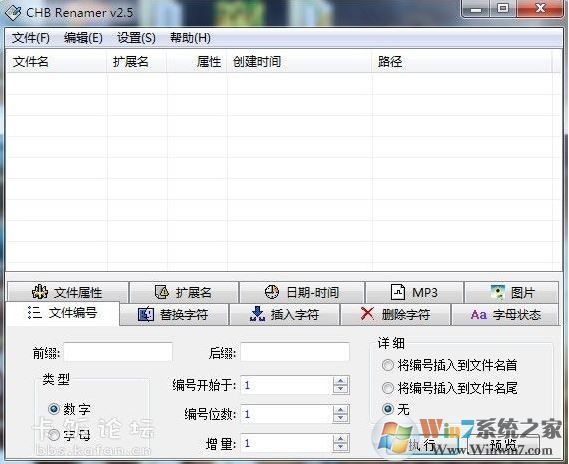Click the numbered list icon on 文件编号 tab
The height and width of the screenshot is (464, 569).
click(35, 312)
